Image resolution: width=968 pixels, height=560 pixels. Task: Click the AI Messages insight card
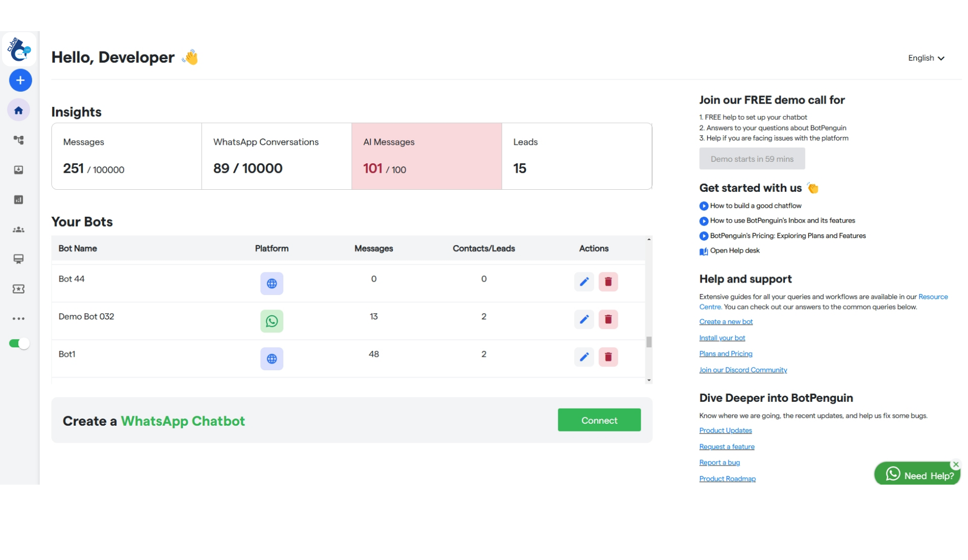click(x=426, y=156)
